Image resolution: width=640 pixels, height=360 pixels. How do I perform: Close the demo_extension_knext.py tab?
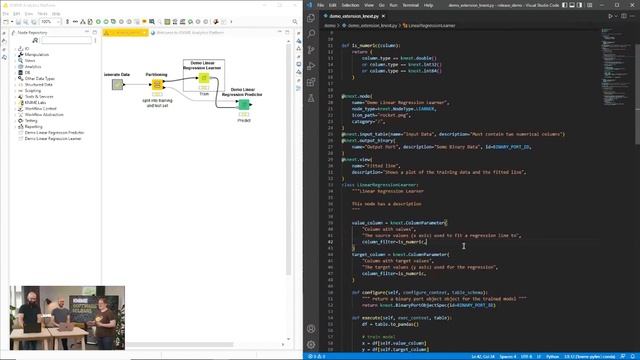tap(383, 16)
